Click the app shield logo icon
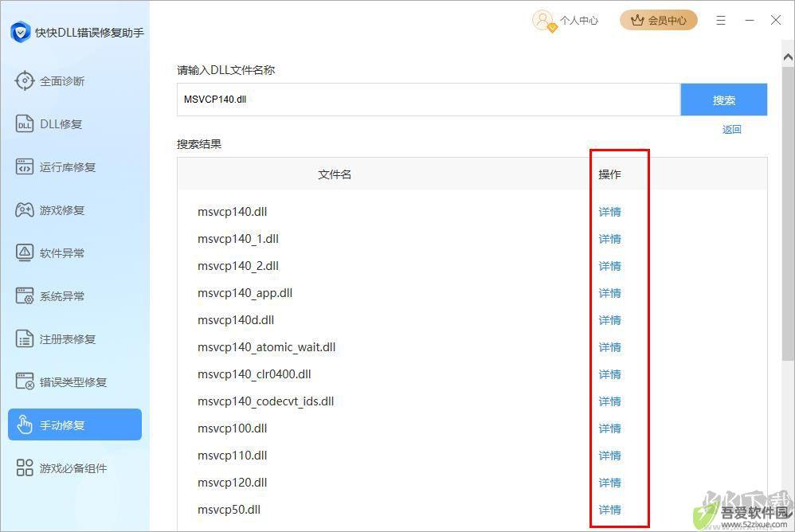The height and width of the screenshot is (532, 795). click(20, 32)
